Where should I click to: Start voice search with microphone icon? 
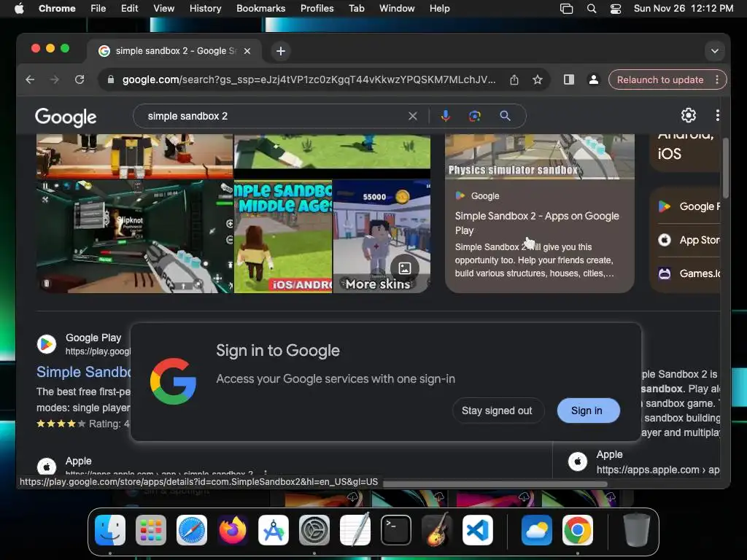[446, 116]
